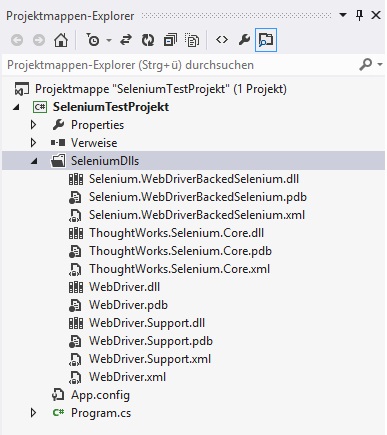Image resolution: width=387 pixels, height=435 pixels.
Task: Select the WebDriver.pdb file
Action: [128, 305]
